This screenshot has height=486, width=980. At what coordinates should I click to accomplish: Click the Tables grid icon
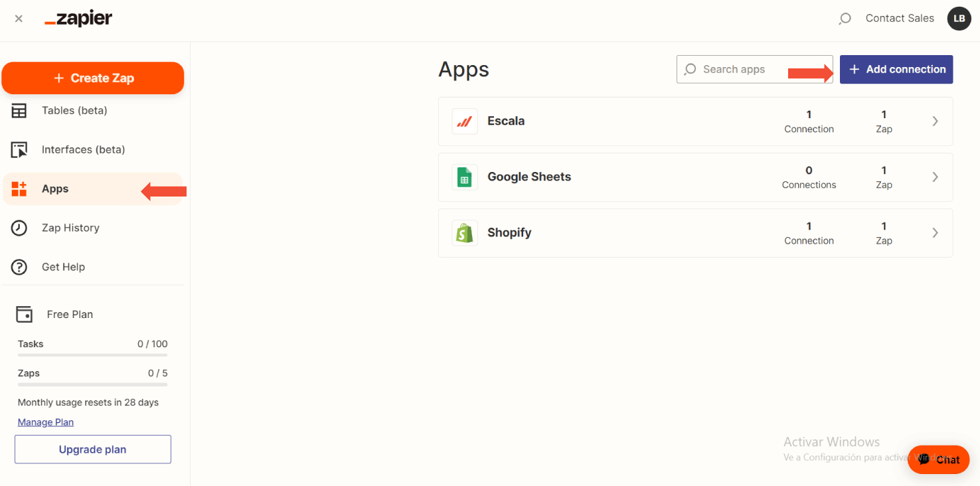pos(19,111)
